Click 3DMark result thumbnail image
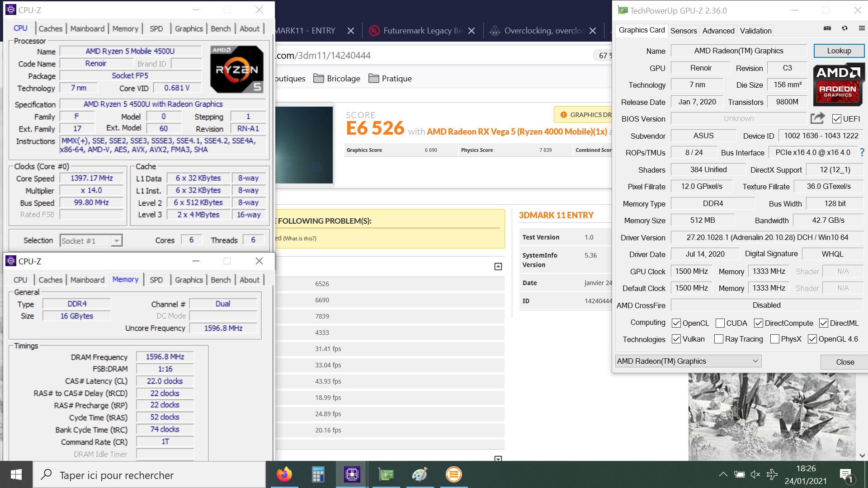 (304, 145)
